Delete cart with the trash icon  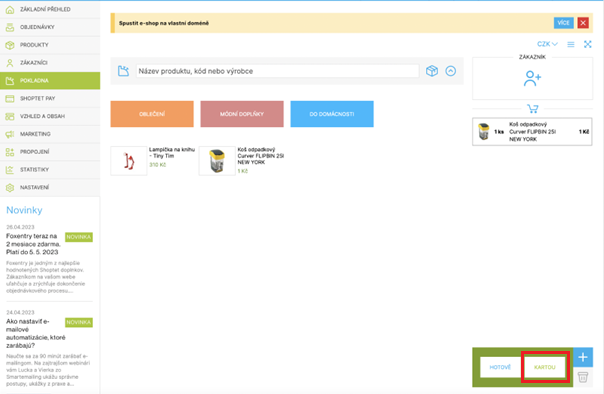[583, 377]
